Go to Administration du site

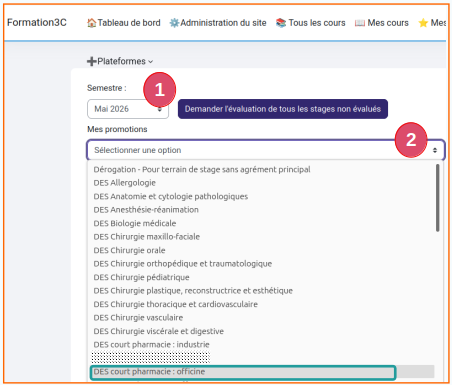(x=223, y=23)
